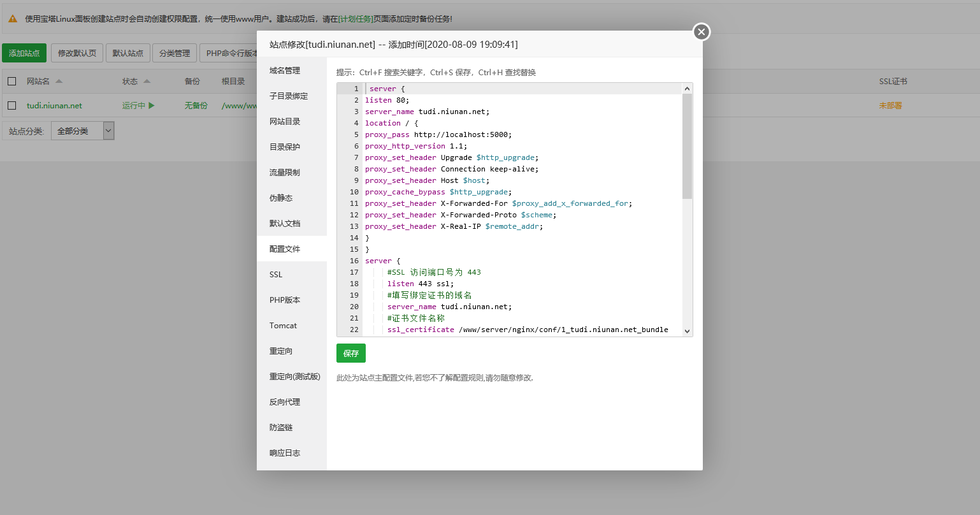Tick the select-all sites checkbox

pos(11,82)
